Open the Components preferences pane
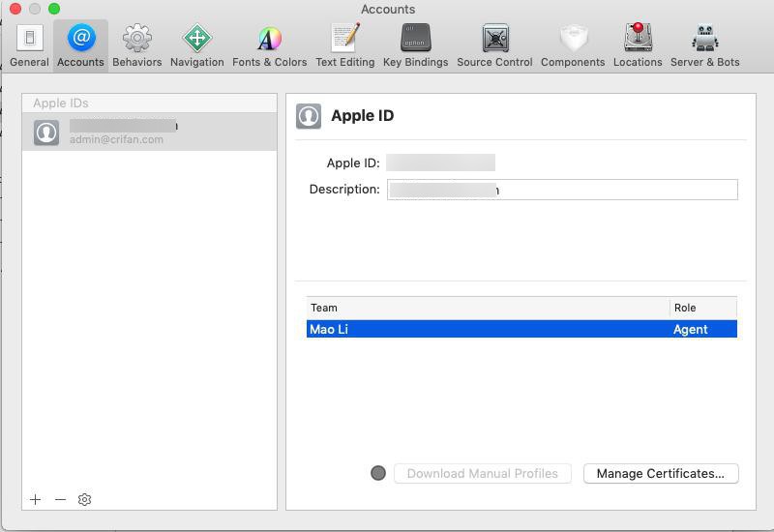The height and width of the screenshot is (532, 774). coord(573,45)
